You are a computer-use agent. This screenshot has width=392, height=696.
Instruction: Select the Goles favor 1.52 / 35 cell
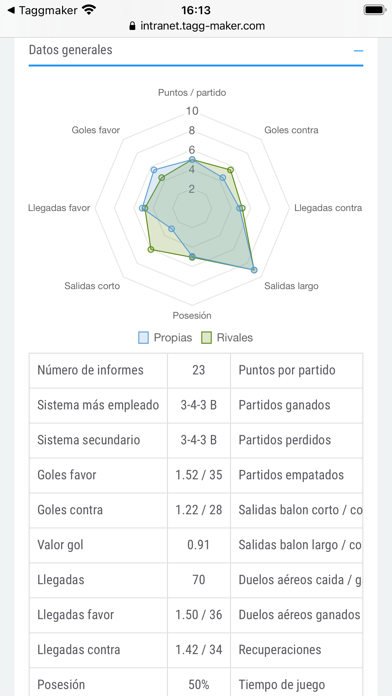[198, 475]
